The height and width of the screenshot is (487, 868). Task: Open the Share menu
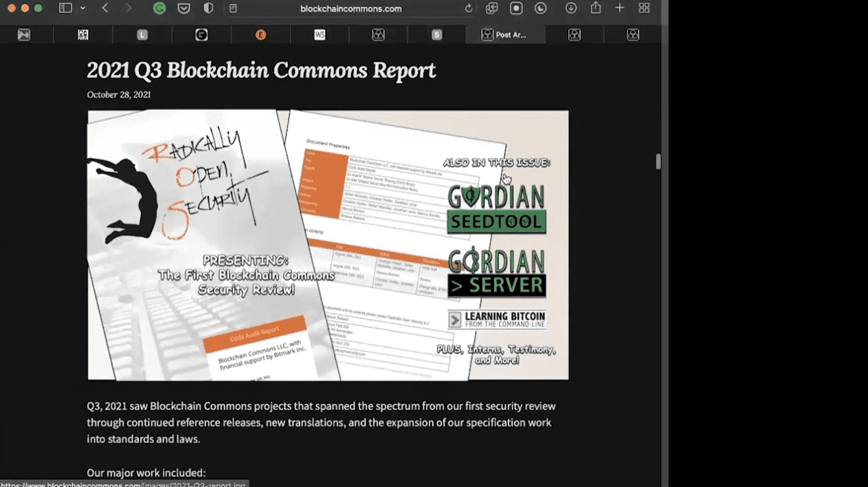(x=596, y=8)
